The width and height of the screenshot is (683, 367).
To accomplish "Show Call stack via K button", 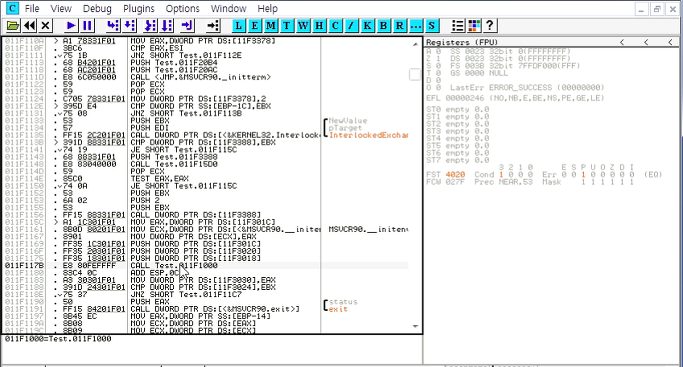I will coord(367,26).
